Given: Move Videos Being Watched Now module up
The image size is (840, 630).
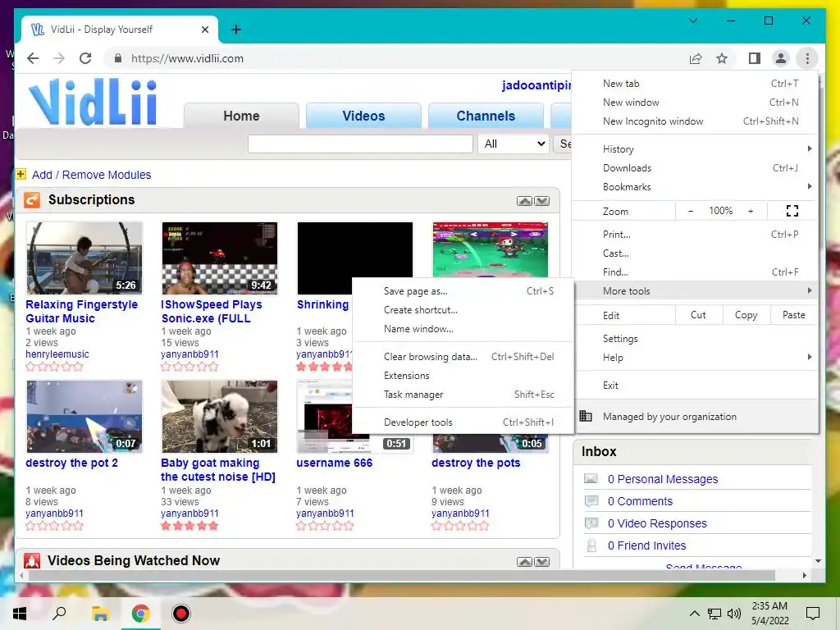Looking at the screenshot, I should [524, 561].
